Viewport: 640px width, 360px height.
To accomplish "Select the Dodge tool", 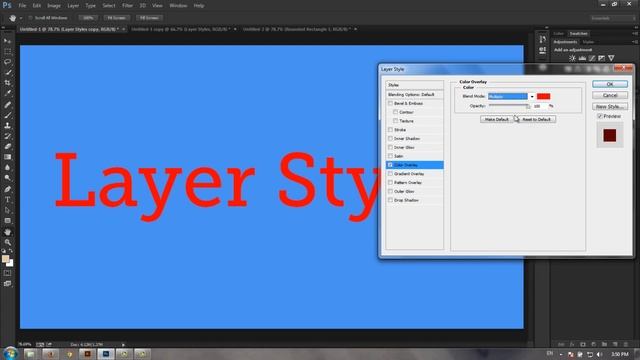I will click(x=7, y=178).
